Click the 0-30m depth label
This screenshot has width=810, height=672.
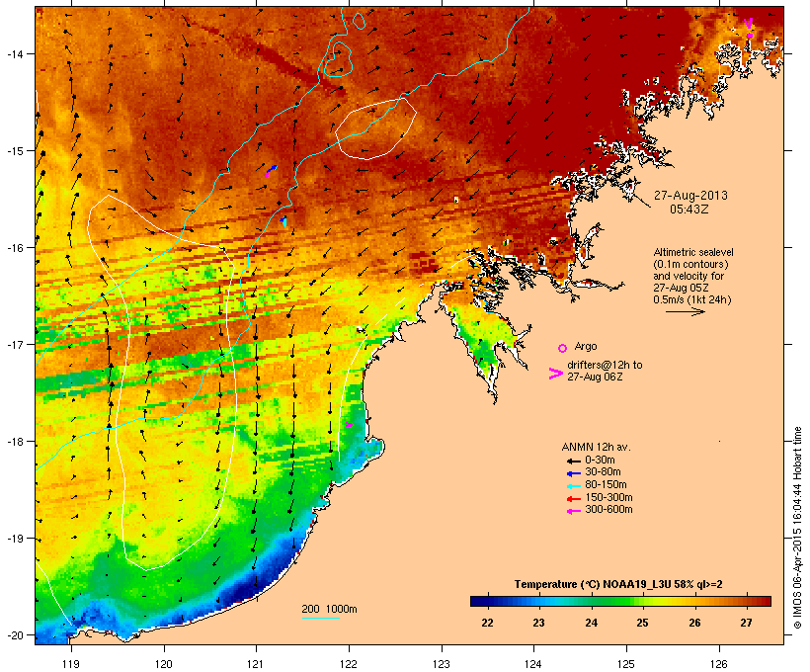pyautogui.click(x=600, y=461)
